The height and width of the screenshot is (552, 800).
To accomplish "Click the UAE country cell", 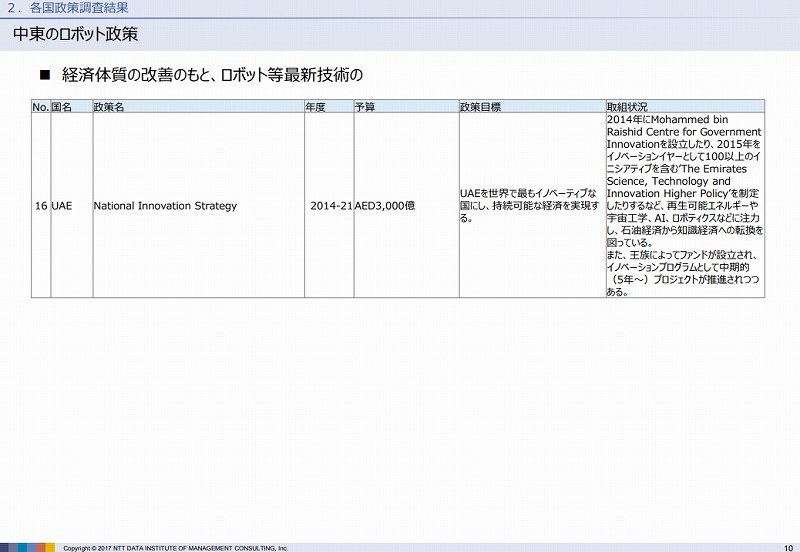I will pos(61,205).
